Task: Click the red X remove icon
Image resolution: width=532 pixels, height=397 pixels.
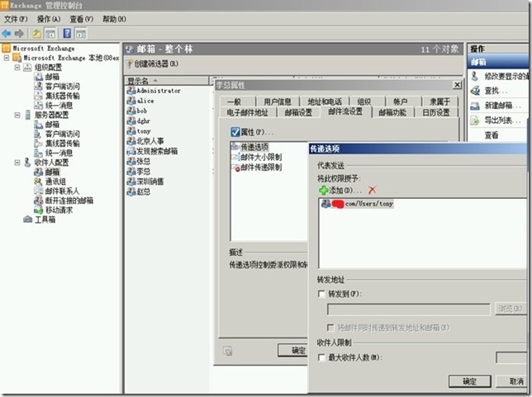Action: click(373, 190)
